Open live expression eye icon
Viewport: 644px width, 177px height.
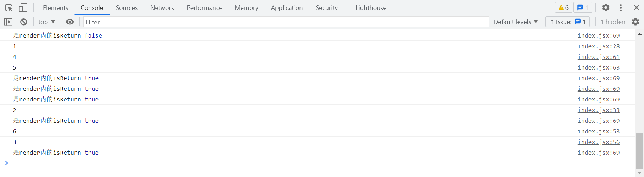[70, 22]
